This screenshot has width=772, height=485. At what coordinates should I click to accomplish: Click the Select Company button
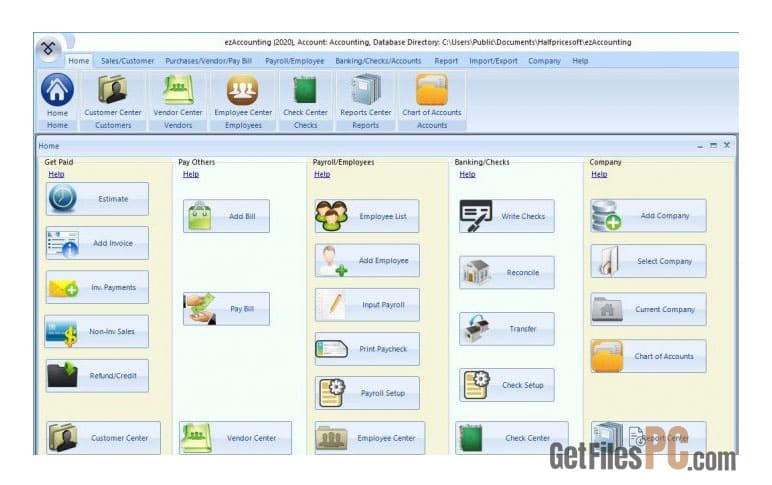(648, 261)
